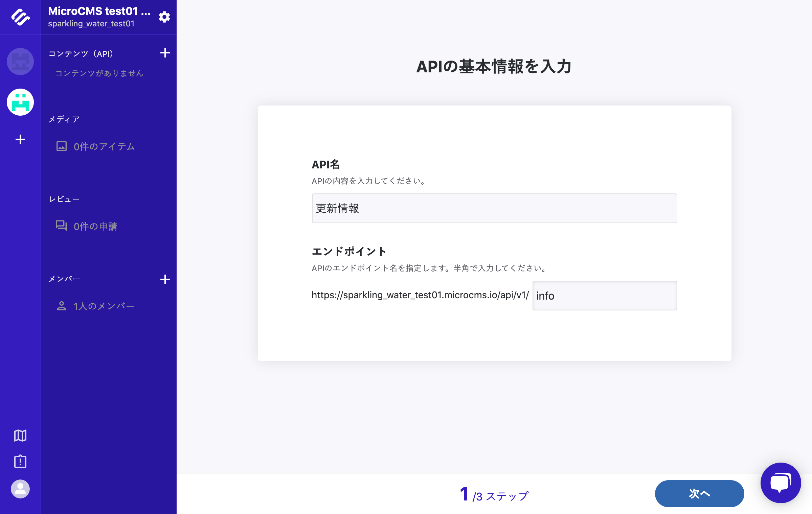Open the feedback clipboard icon in the sidebar
The height and width of the screenshot is (514, 812).
pyautogui.click(x=20, y=461)
